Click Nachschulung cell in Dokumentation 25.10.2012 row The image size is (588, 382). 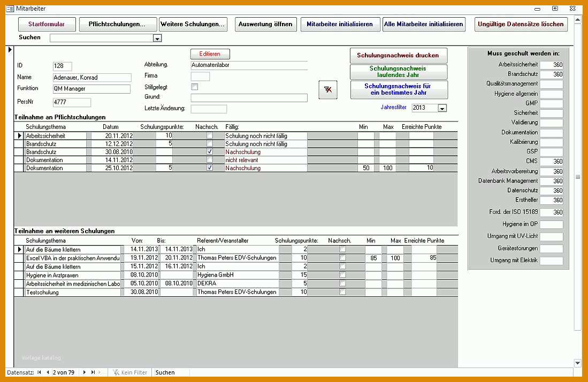[x=265, y=168]
